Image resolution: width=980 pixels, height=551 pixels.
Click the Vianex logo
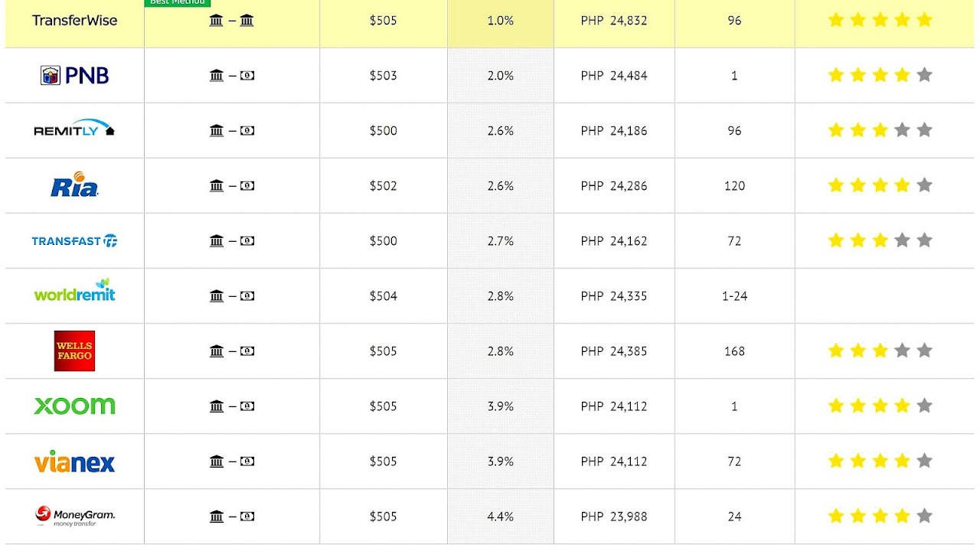74,461
